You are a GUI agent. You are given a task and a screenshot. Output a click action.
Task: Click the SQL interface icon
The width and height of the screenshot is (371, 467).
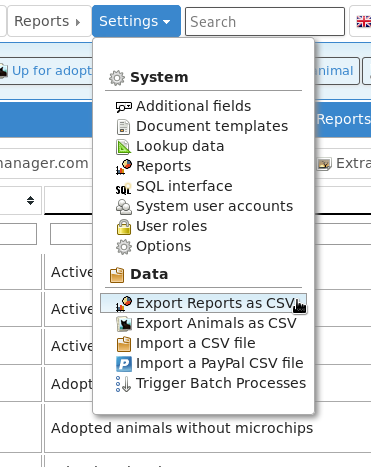coord(124,187)
